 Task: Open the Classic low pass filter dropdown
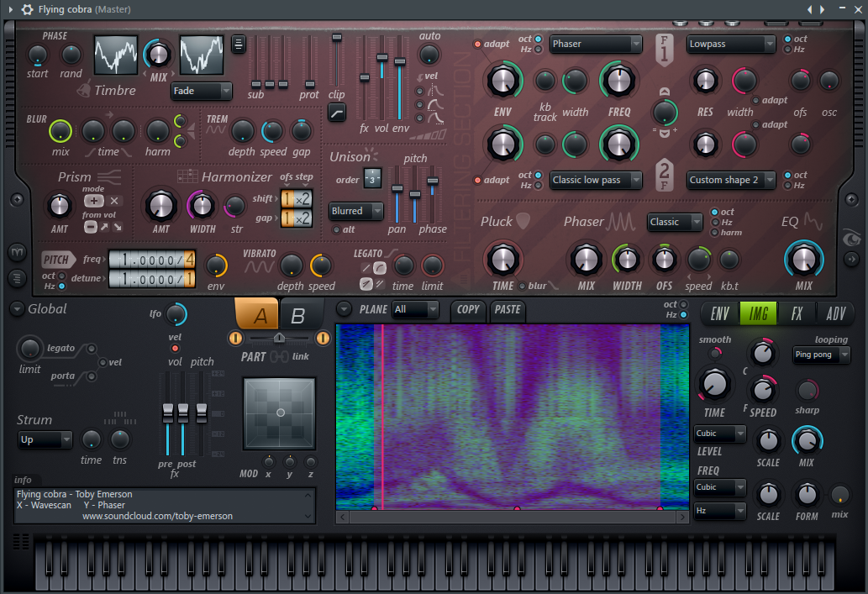[596, 180]
